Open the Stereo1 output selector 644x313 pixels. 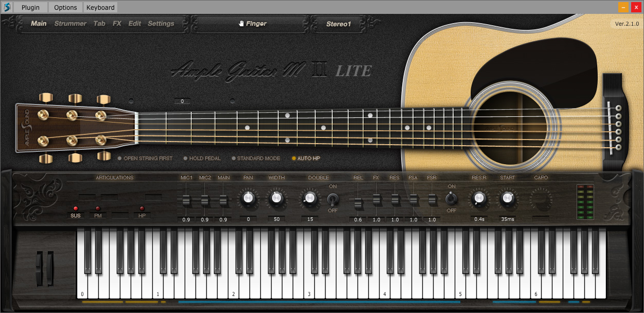(338, 23)
